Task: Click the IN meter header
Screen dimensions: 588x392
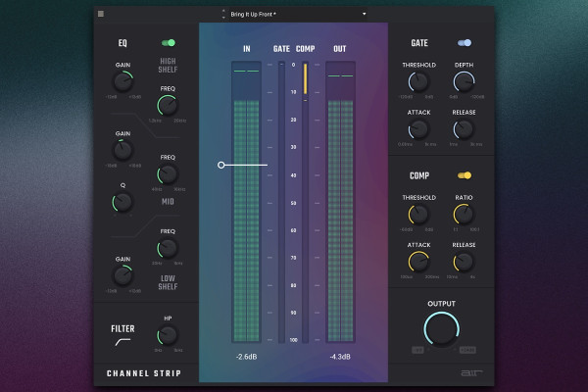Action: 246,49
